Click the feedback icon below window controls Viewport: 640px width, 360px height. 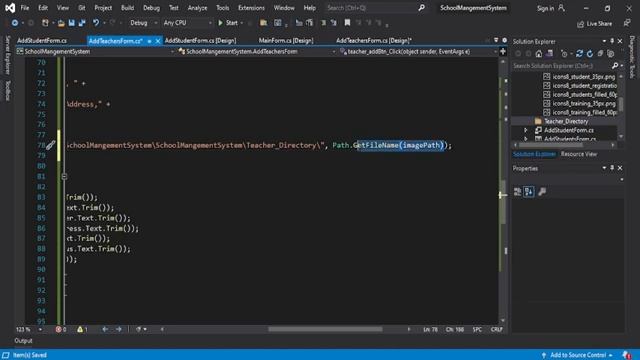[x=627, y=23]
